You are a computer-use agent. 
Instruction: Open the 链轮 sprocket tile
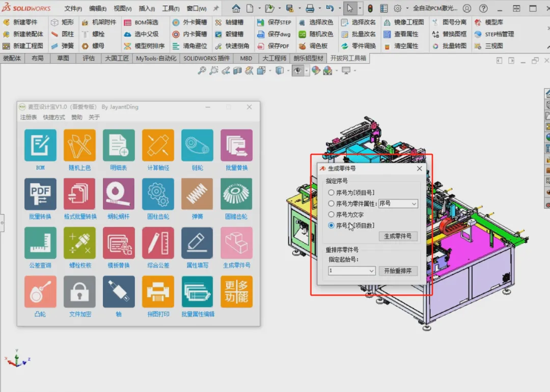click(x=197, y=145)
